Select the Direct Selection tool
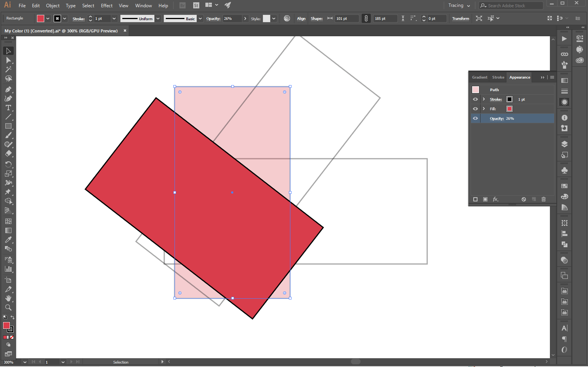The height and width of the screenshot is (367, 588). [x=8, y=60]
